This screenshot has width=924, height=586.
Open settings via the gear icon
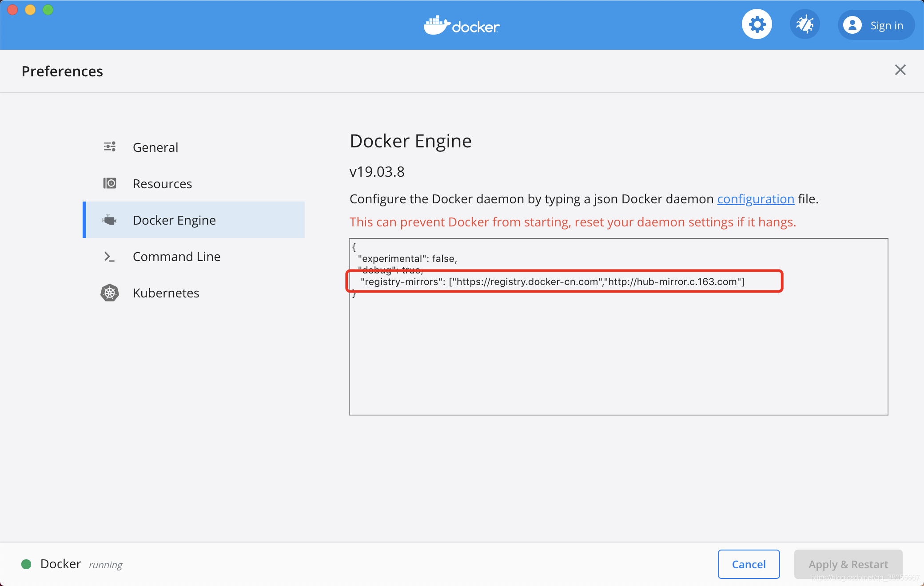pos(757,24)
